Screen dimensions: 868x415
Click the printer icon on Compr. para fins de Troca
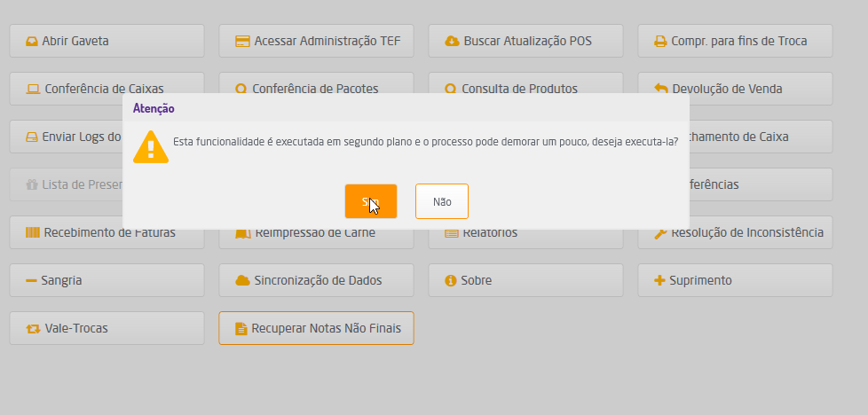[660, 41]
